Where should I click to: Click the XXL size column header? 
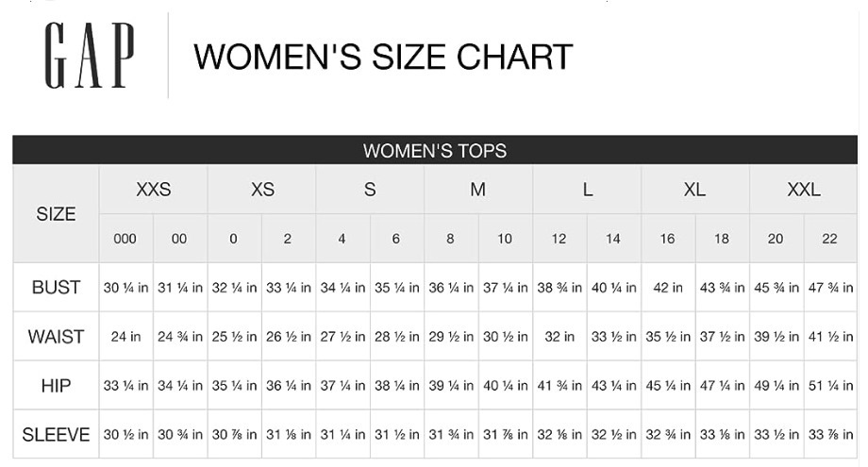(x=803, y=190)
